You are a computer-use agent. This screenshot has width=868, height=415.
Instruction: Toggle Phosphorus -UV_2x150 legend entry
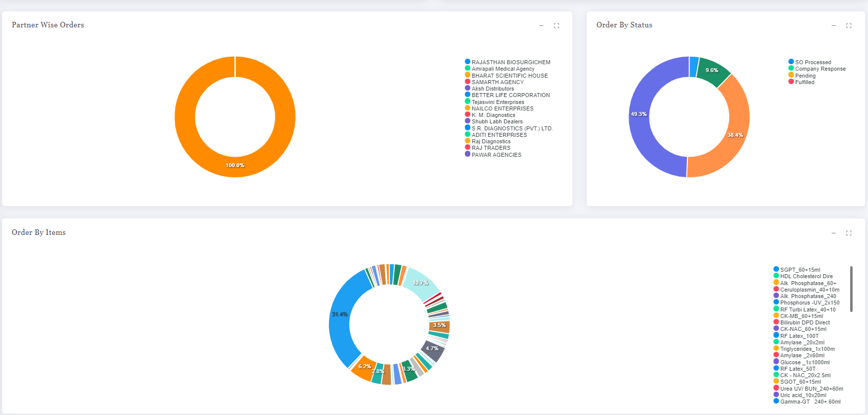(806, 303)
